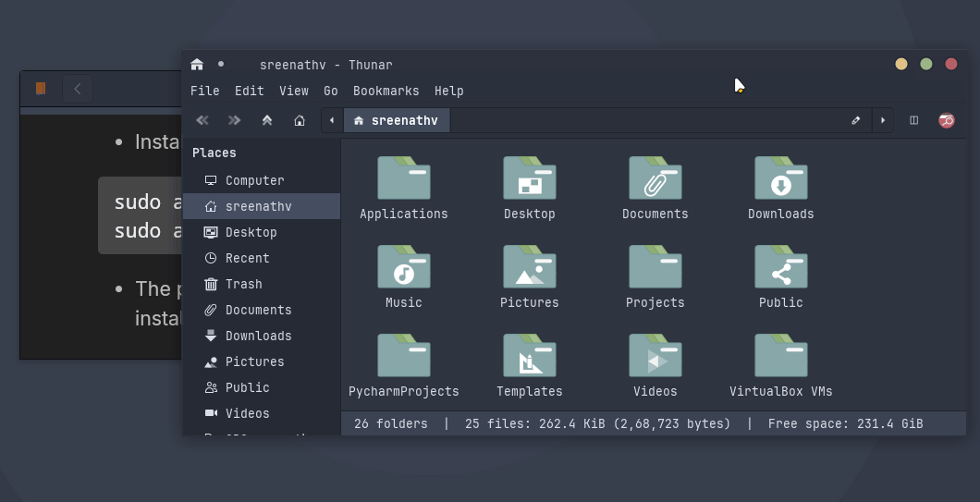The image size is (980, 502).
Task: Select Trash in Places sidebar
Action: pyautogui.click(x=243, y=284)
